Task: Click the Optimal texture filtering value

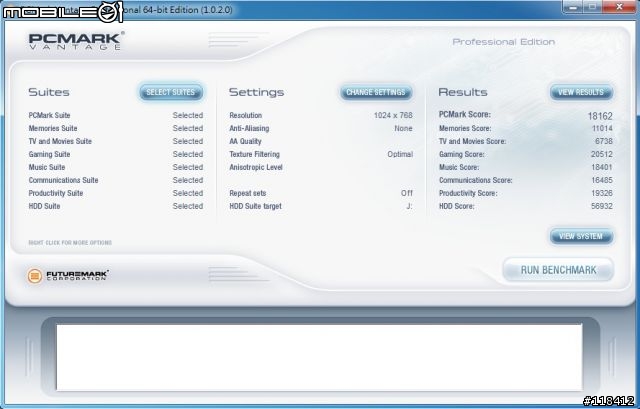Action: [x=400, y=154]
